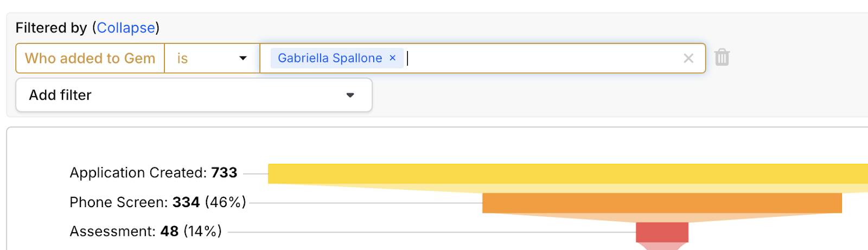
Task: Click the Add filter caret arrow
Action: tap(350, 95)
